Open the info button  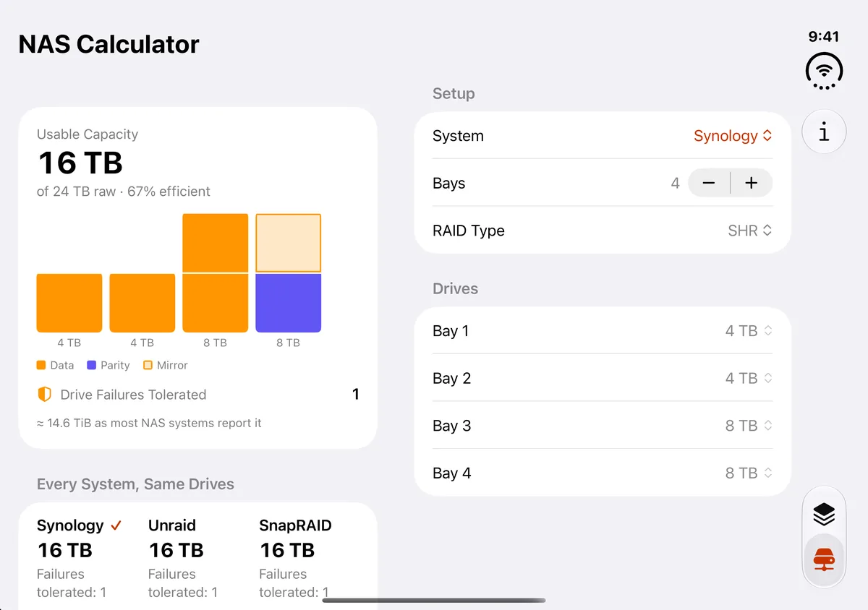coord(824,132)
